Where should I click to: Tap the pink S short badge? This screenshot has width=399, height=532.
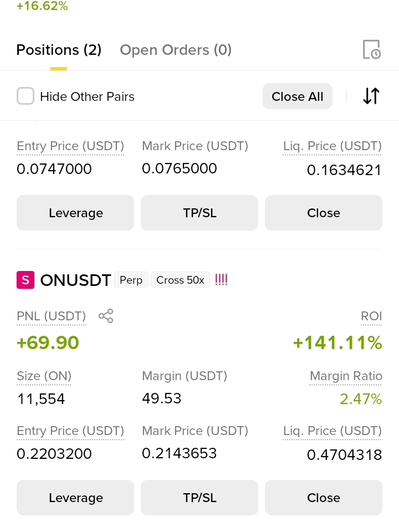coord(25,280)
